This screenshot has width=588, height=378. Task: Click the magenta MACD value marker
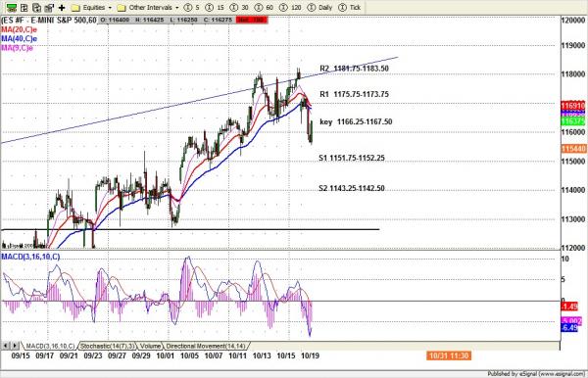pos(571,320)
